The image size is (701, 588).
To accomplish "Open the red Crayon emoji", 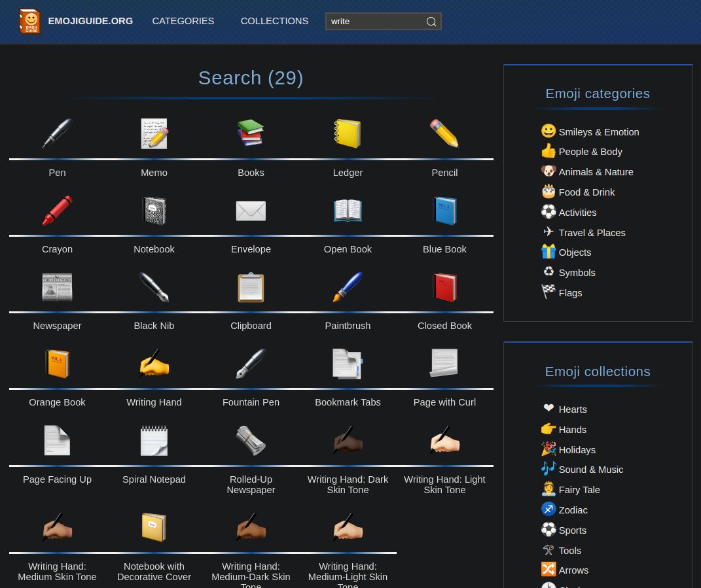I will point(57,211).
